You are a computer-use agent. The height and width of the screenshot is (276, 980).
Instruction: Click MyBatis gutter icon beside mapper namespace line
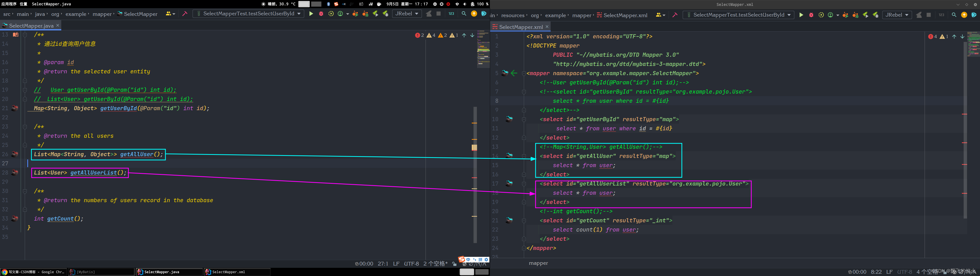[505, 73]
